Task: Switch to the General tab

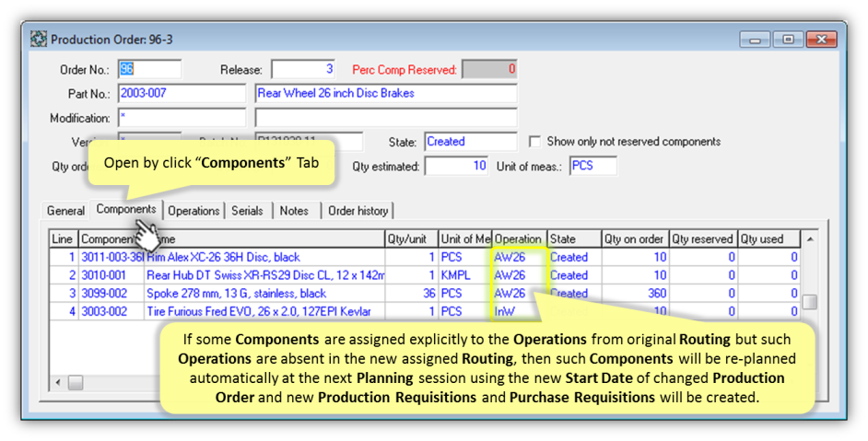Action: (65, 211)
